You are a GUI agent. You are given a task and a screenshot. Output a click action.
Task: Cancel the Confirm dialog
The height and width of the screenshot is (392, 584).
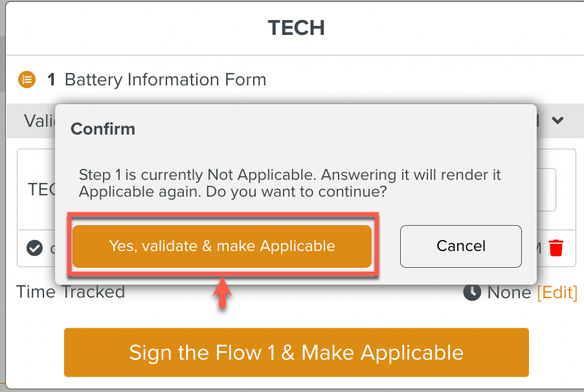pyautogui.click(x=461, y=246)
